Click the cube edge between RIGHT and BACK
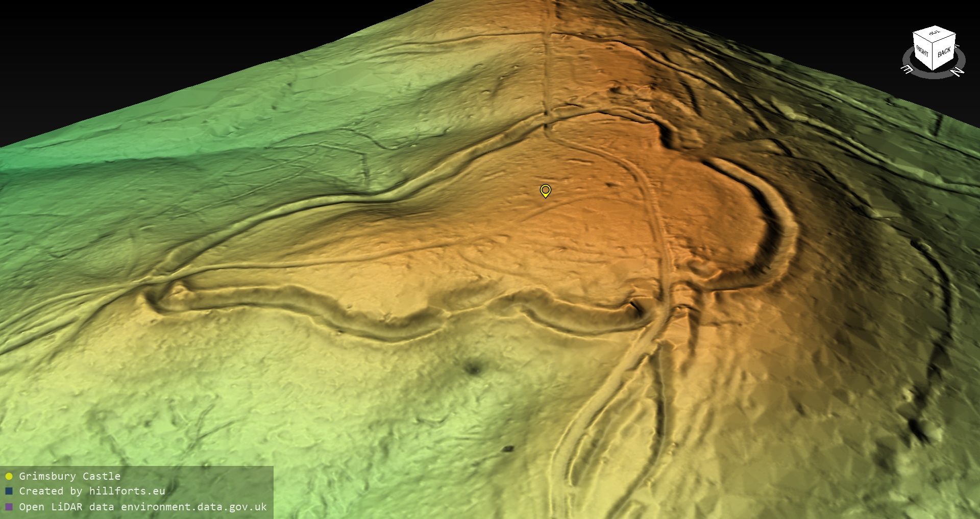Image resolution: width=980 pixels, height=519 pixels. pos(934,57)
